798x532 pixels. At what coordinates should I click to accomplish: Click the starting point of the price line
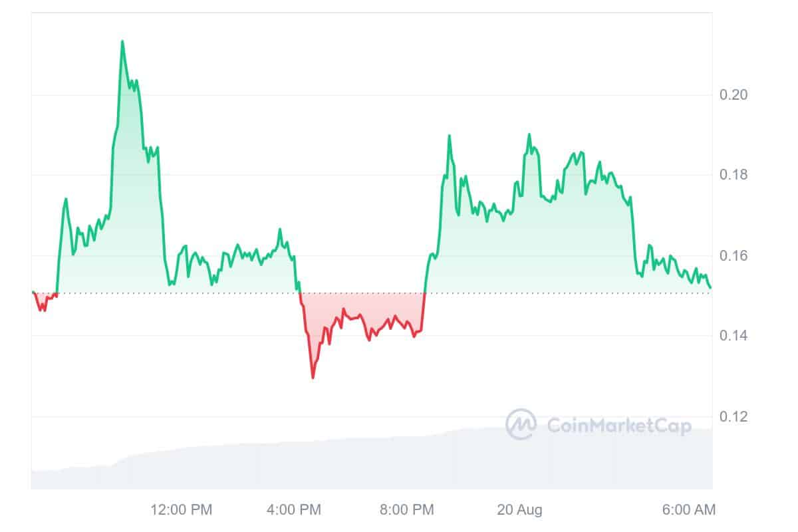click(x=33, y=291)
